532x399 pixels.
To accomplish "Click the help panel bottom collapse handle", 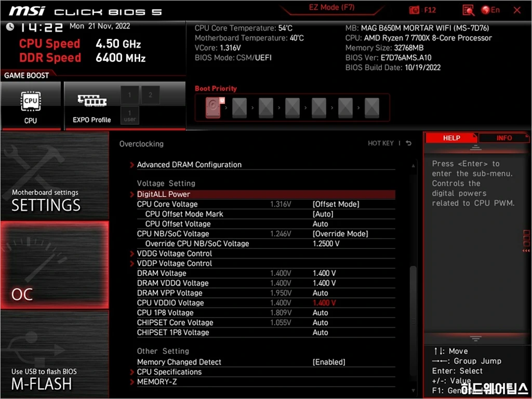I will 475,338.
